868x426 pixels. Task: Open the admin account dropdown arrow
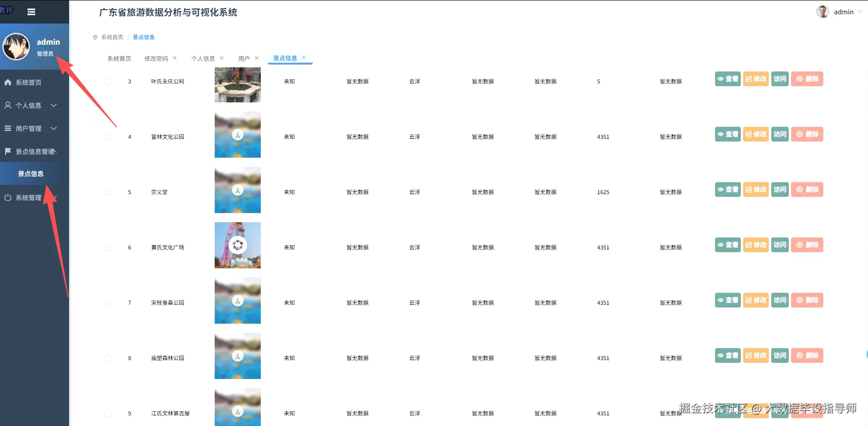tap(861, 12)
